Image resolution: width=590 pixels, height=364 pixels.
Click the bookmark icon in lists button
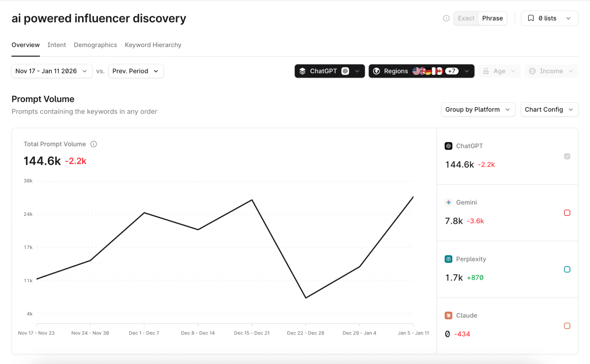click(531, 18)
